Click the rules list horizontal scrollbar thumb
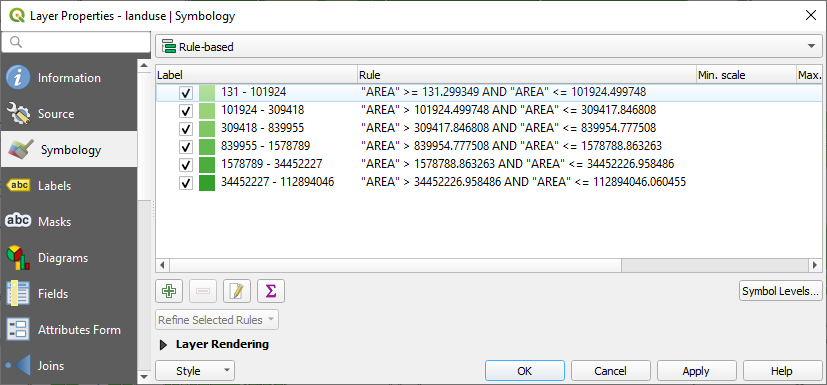Image resolution: width=827 pixels, height=385 pixels. pyautogui.click(x=396, y=265)
